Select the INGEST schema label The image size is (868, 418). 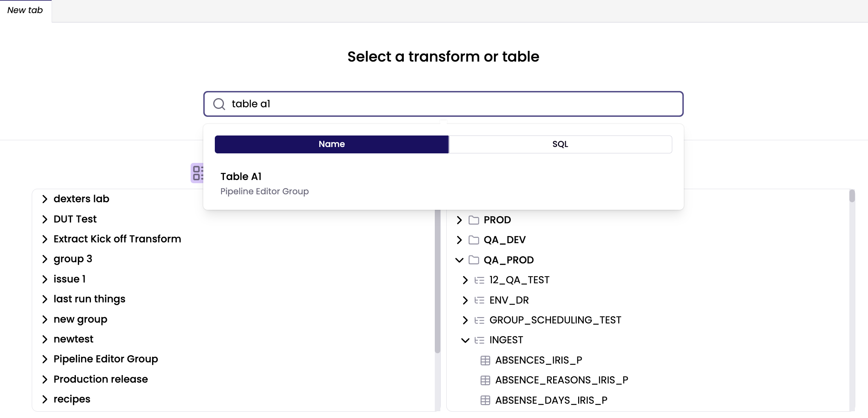506,340
